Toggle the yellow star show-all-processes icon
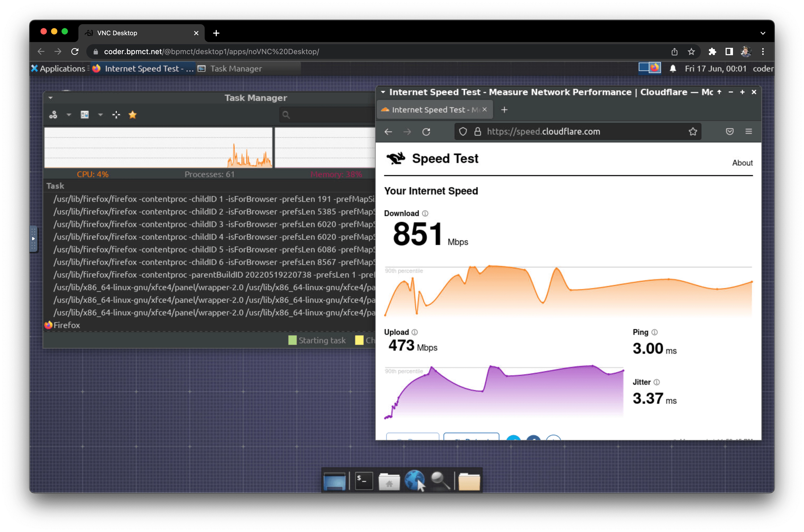 click(132, 115)
